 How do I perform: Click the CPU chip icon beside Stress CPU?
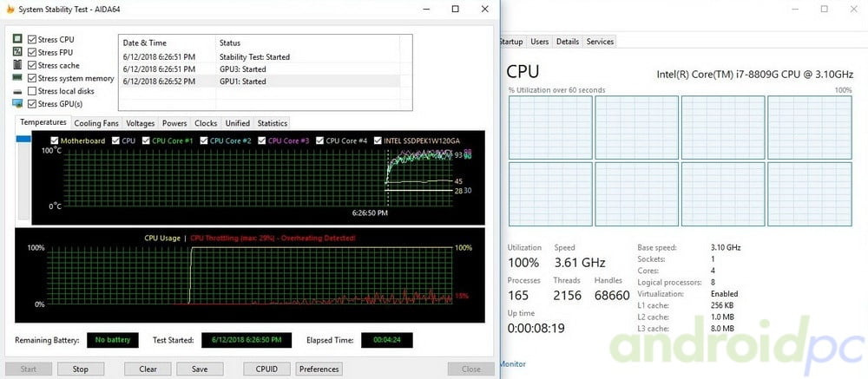pos(17,39)
